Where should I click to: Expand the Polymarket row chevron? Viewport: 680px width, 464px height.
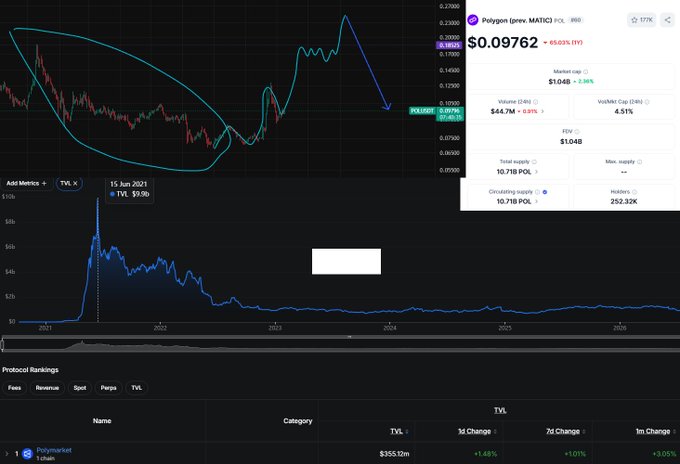[7, 454]
